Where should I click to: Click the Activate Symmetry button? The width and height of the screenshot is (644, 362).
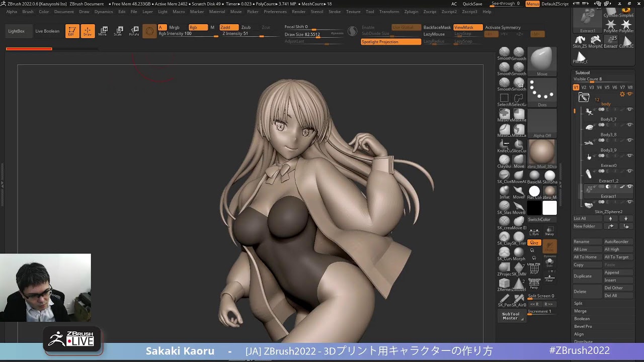coord(503,27)
